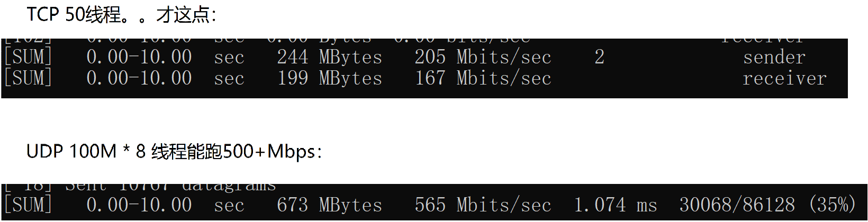Select the retransmit count '2'

pyautogui.click(x=599, y=57)
